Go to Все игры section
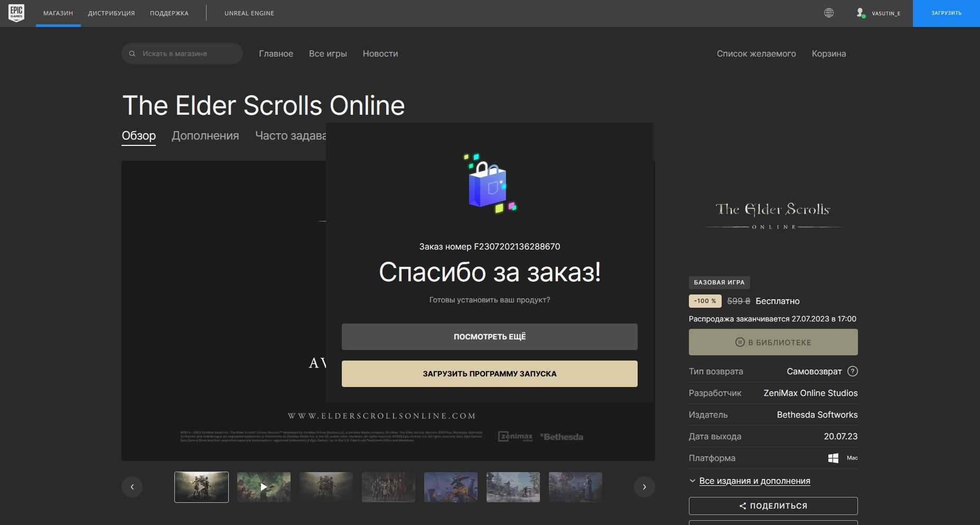 pos(328,53)
